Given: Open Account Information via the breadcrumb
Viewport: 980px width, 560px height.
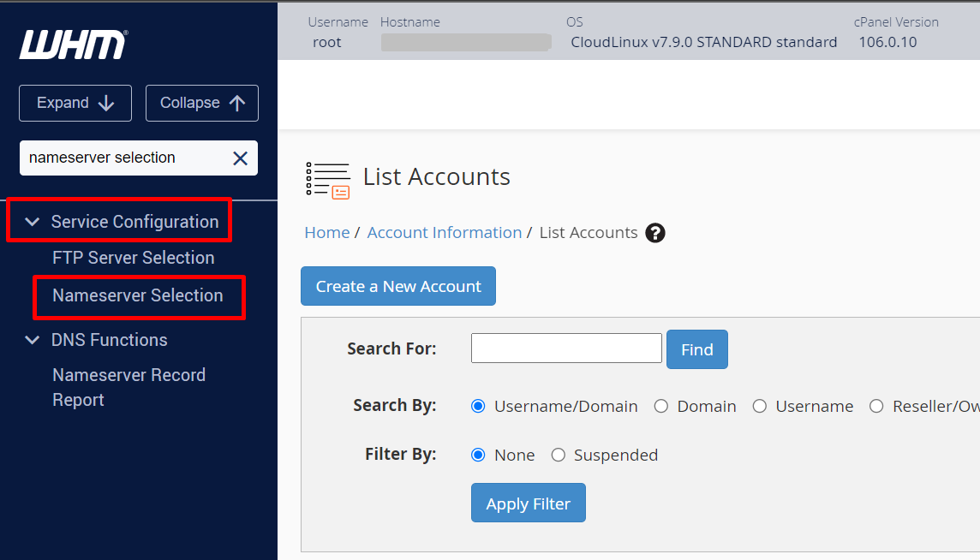Looking at the screenshot, I should (x=444, y=232).
